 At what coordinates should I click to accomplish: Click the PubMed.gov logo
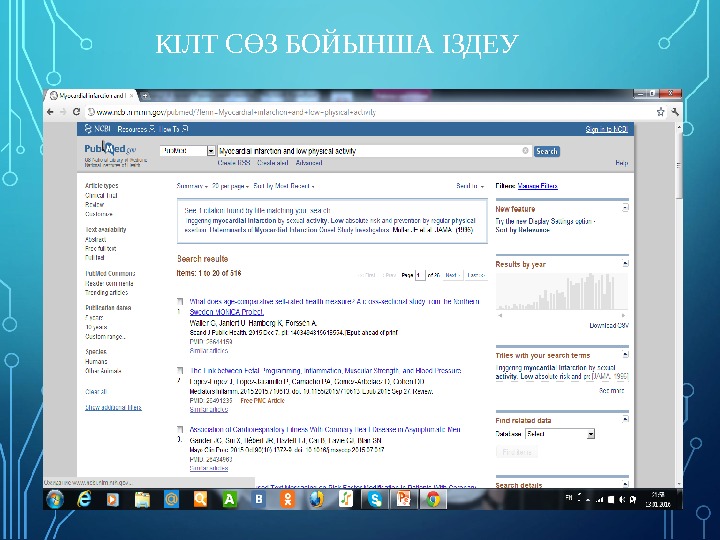pyautogui.click(x=110, y=149)
